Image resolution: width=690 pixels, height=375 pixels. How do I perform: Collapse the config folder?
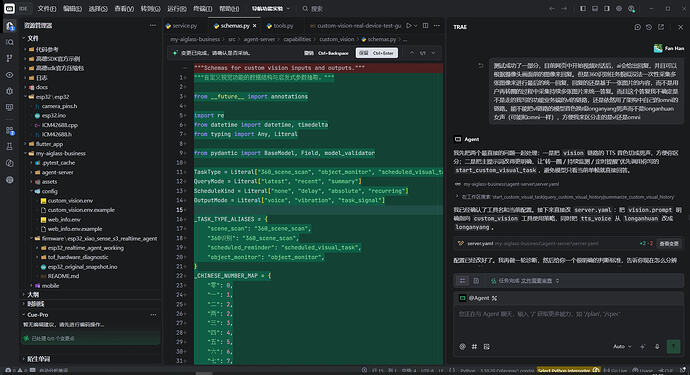click(x=49, y=191)
